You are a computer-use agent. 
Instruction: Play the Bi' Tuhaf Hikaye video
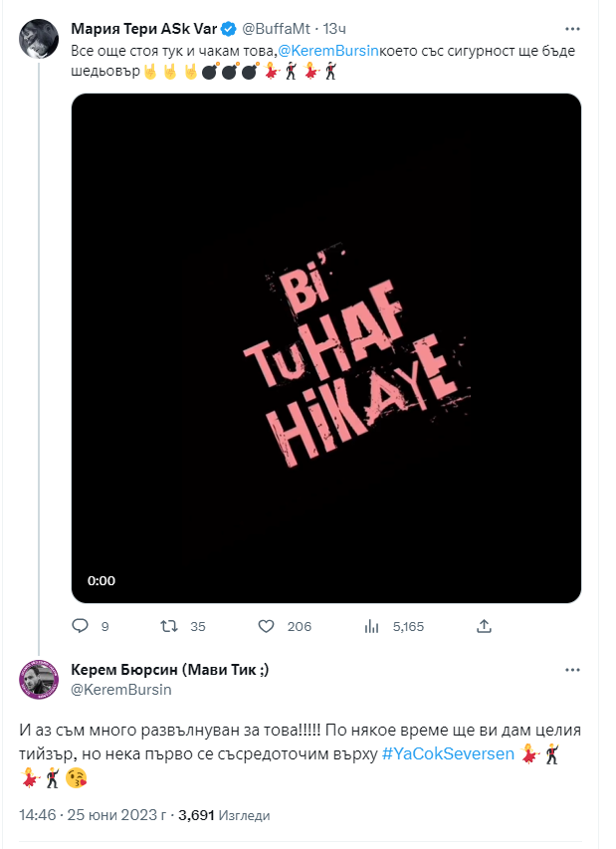(x=326, y=347)
